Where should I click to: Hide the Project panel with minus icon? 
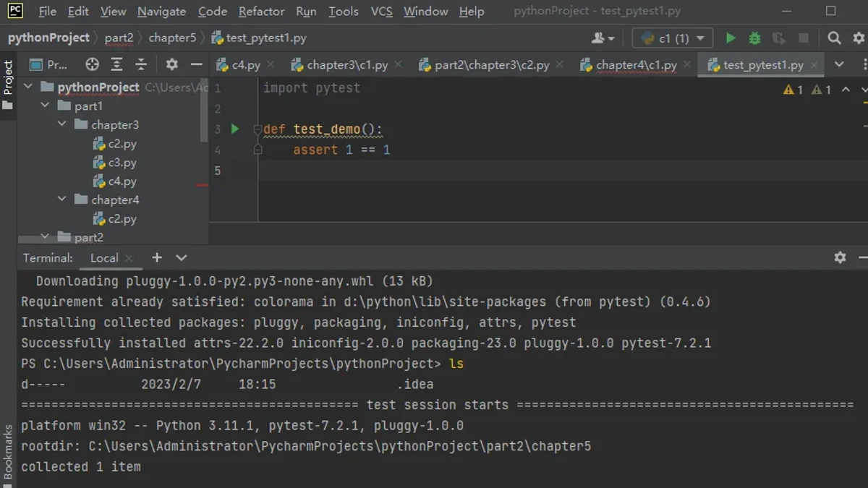coord(195,65)
